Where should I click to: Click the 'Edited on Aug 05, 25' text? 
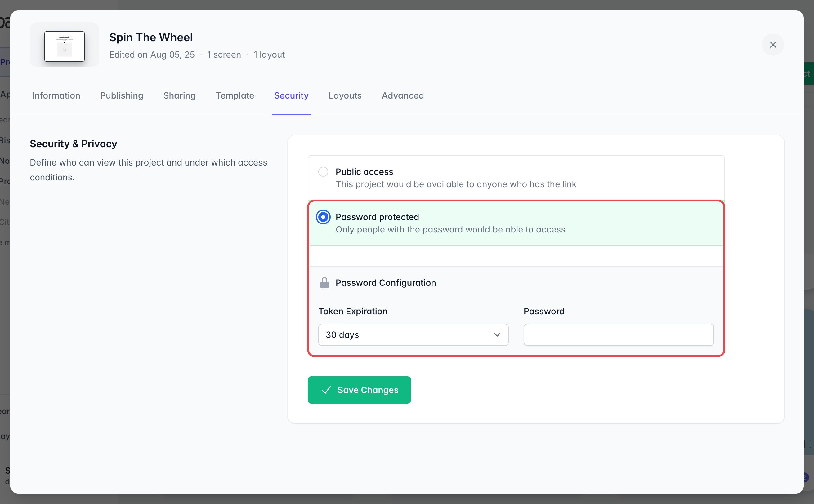coord(152,55)
